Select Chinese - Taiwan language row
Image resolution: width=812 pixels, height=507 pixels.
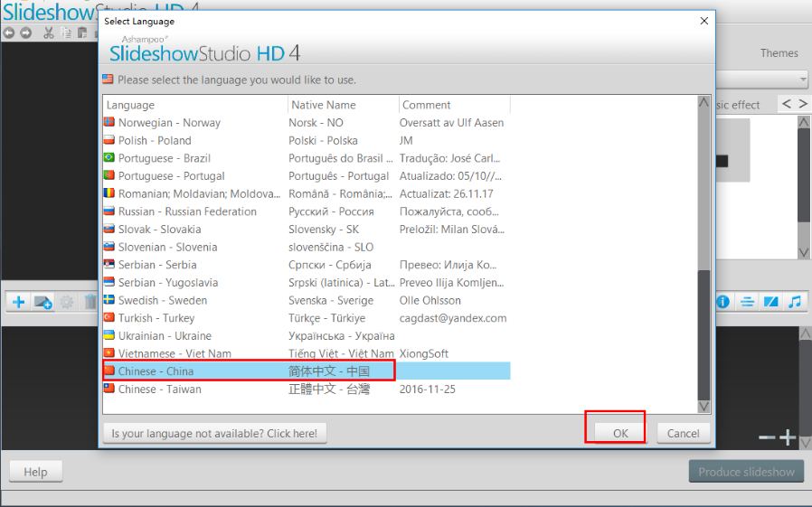[x=307, y=389]
